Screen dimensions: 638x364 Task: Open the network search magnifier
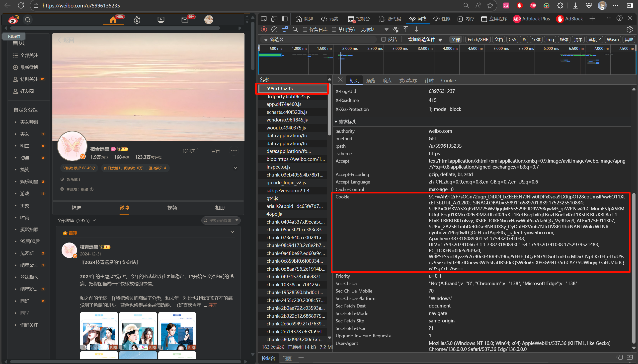tap(295, 29)
